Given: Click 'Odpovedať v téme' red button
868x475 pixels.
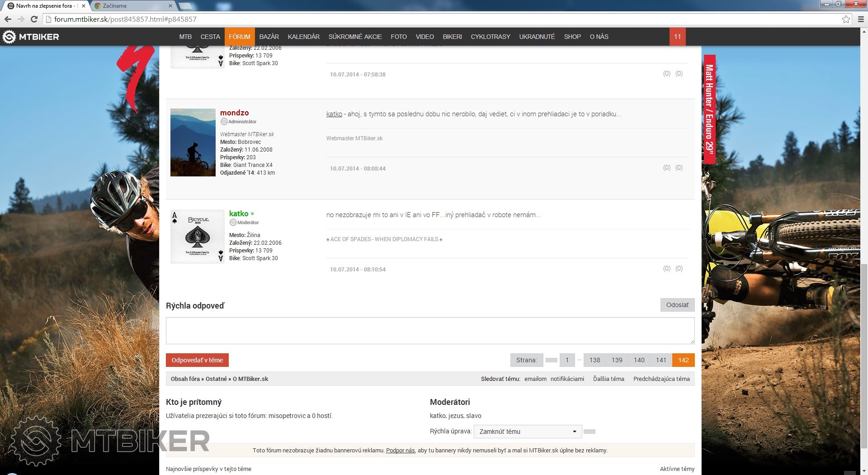Looking at the screenshot, I should (197, 360).
